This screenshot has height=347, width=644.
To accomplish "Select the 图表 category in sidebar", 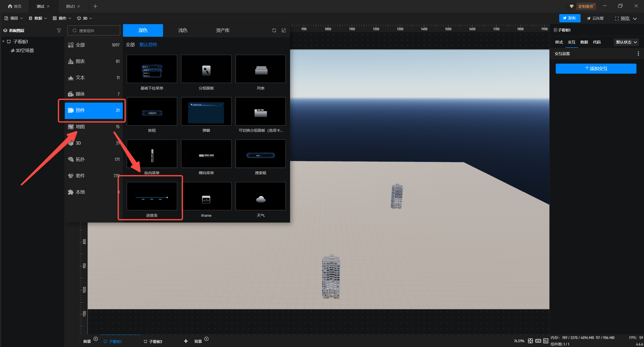I will (x=94, y=61).
